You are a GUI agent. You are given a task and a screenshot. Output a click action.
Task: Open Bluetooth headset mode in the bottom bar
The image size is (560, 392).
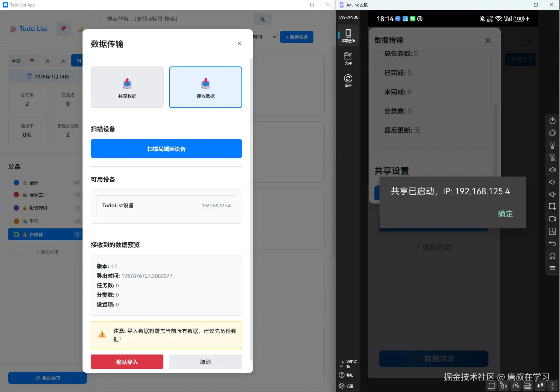[x=516, y=386]
